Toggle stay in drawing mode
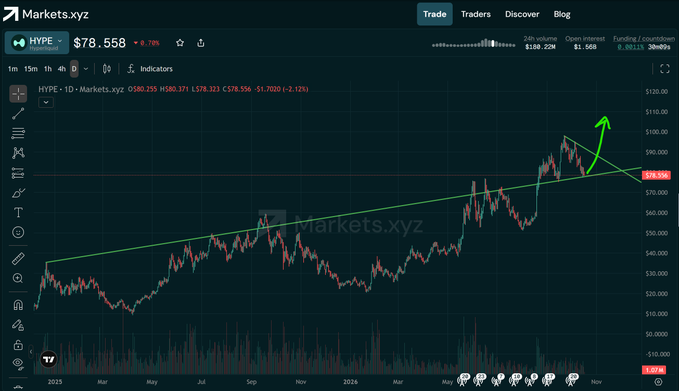 18,325
